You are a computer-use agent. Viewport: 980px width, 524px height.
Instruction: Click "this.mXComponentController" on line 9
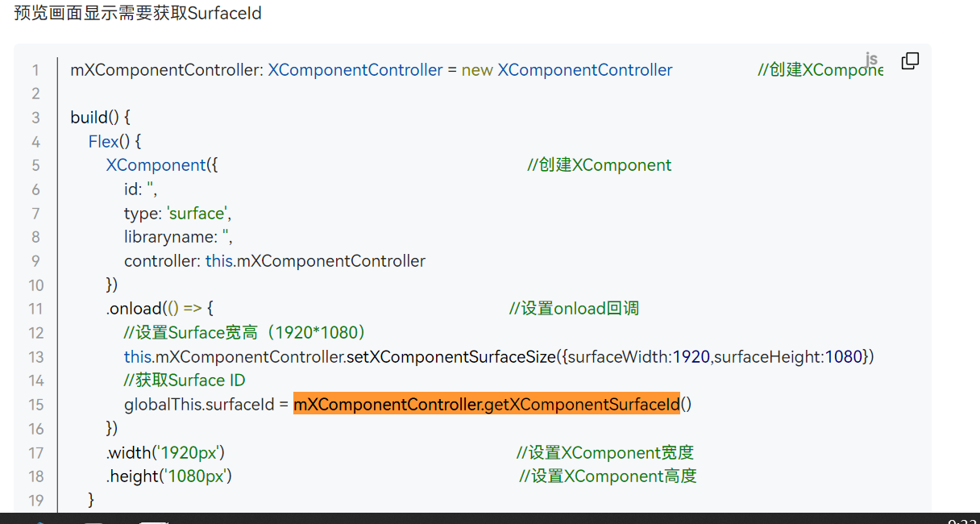tap(315, 261)
